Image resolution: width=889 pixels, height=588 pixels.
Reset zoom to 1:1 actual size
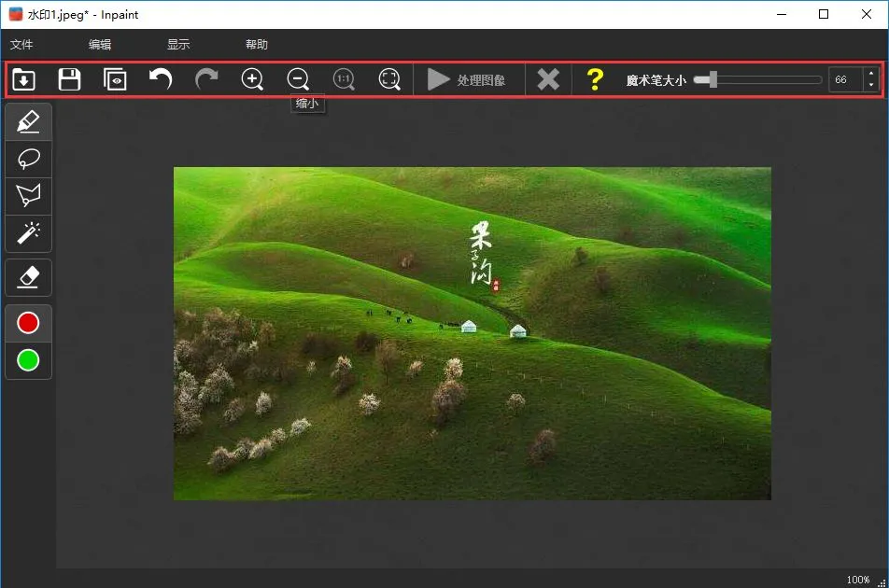344,79
